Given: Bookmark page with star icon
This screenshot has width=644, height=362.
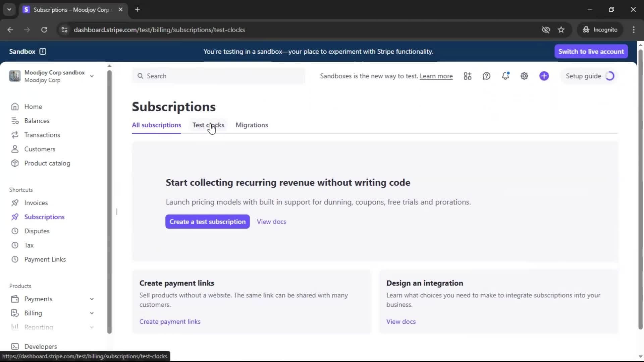Looking at the screenshot, I should (561, 30).
